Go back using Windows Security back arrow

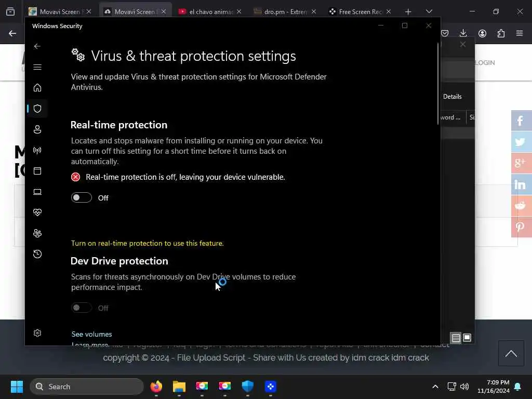pyautogui.click(x=37, y=46)
